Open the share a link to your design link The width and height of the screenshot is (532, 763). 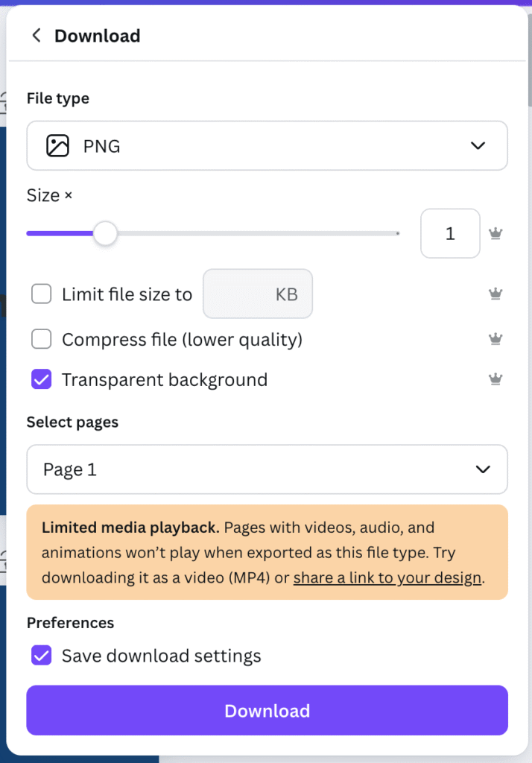click(x=387, y=577)
